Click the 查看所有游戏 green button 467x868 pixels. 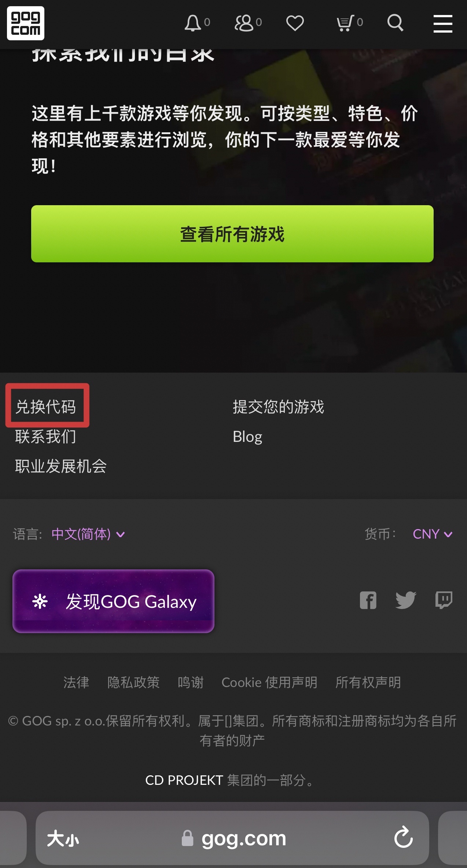pos(232,234)
